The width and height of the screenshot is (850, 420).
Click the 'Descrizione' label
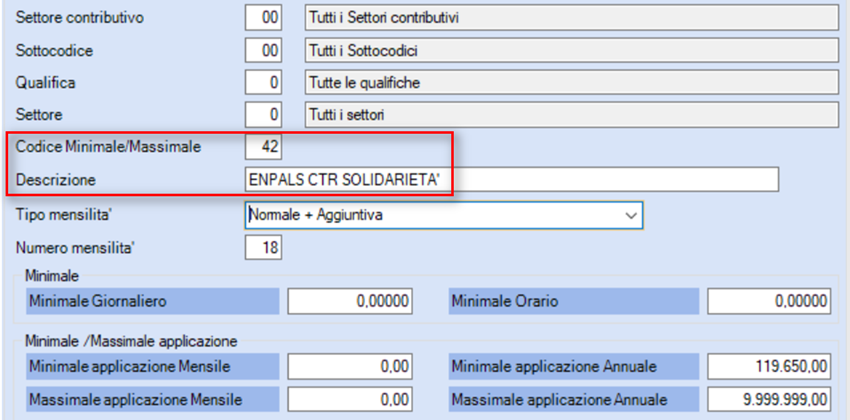pyautogui.click(x=56, y=180)
